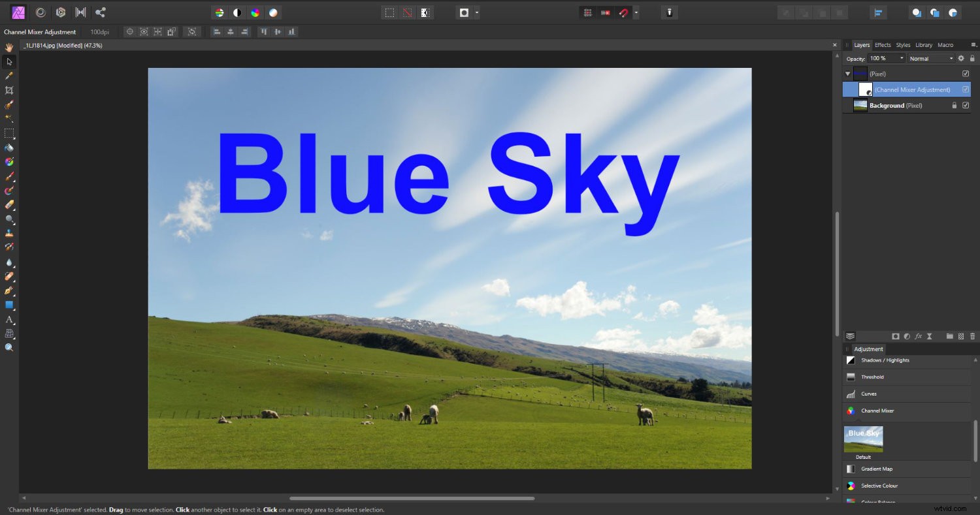Hide the Background layer
Viewport: 980px width, 515px height.
click(966, 105)
